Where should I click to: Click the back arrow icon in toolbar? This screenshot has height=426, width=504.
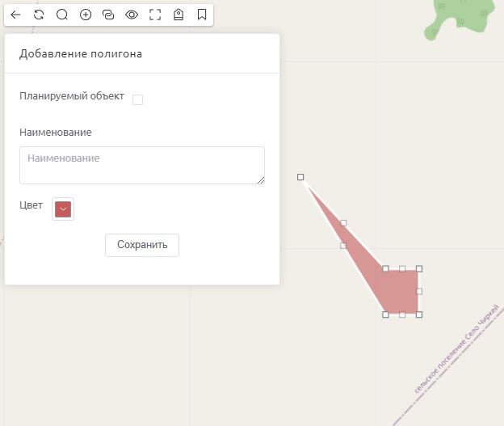click(x=15, y=15)
